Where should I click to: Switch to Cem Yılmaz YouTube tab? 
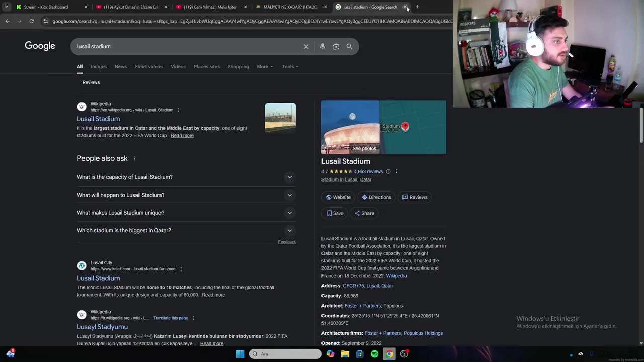point(210,7)
